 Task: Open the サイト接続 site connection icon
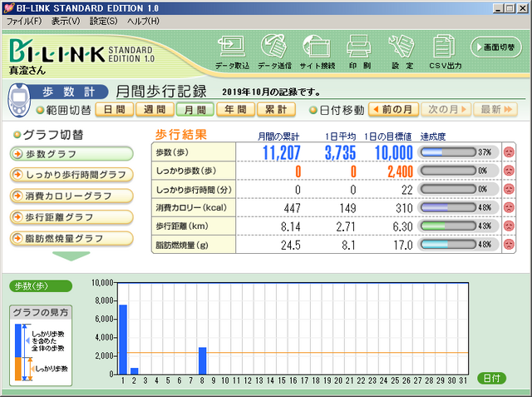[x=316, y=47]
